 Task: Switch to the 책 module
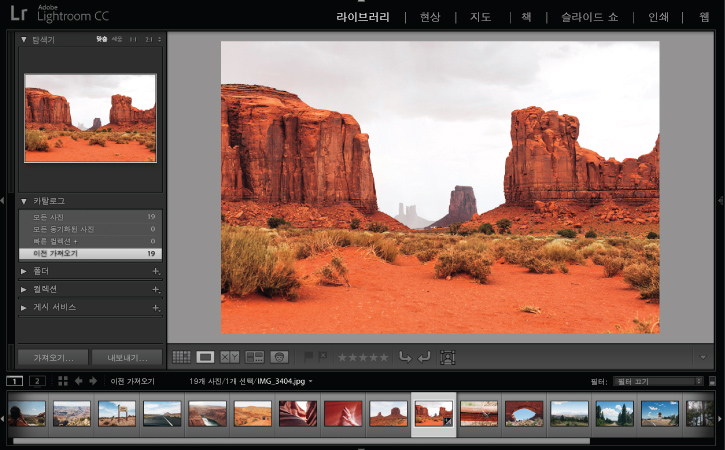tap(526, 17)
